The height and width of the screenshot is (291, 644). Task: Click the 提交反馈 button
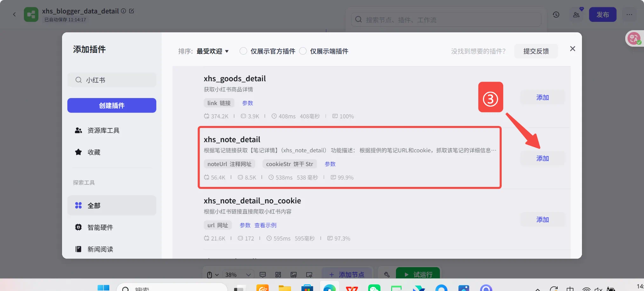point(536,51)
